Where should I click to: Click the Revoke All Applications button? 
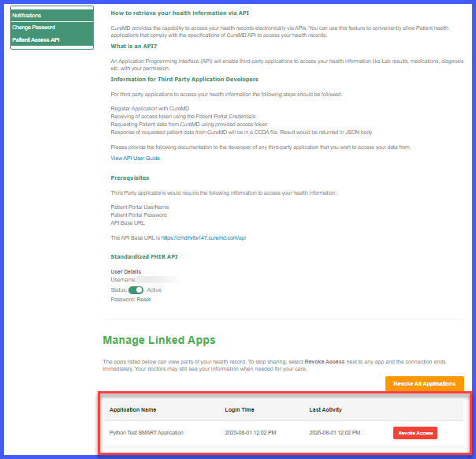click(425, 383)
